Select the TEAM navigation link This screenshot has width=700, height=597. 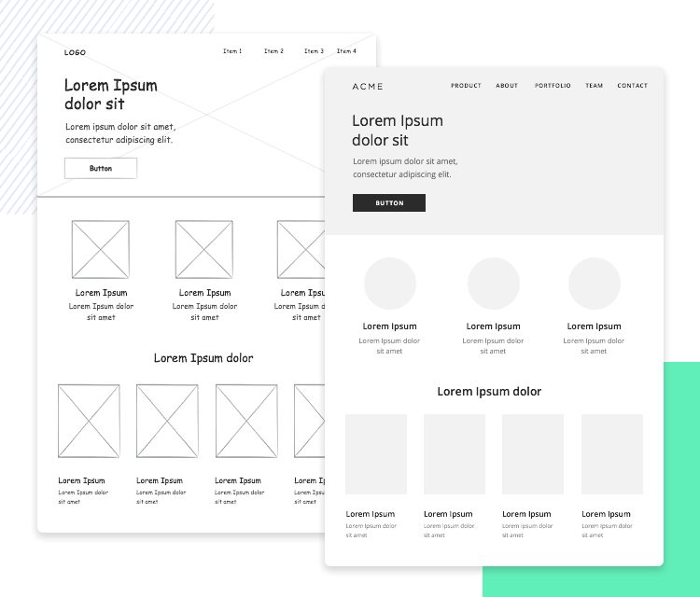click(595, 86)
